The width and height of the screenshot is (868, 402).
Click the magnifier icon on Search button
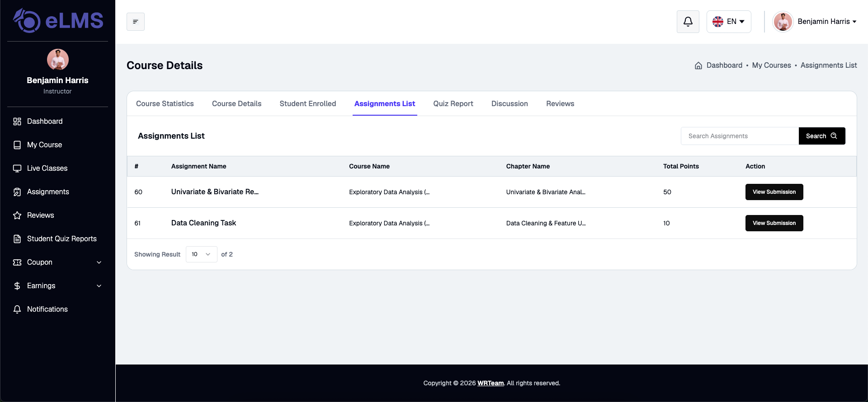pyautogui.click(x=834, y=136)
